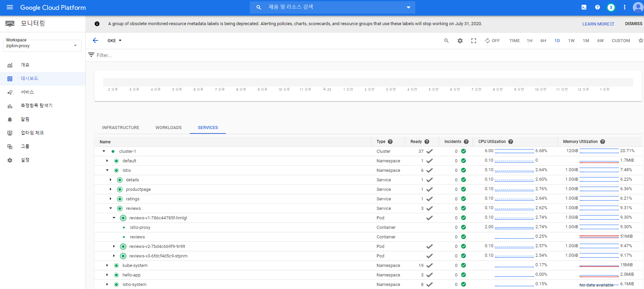Expand the kube-system namespace row

(x=107, y=265)
